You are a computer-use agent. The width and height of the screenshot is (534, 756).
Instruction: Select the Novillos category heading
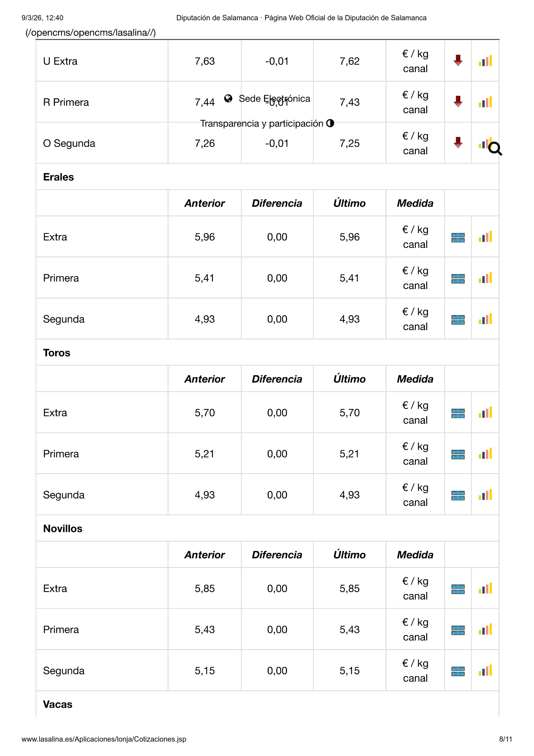pyautogui.click(x=63, y=528)
